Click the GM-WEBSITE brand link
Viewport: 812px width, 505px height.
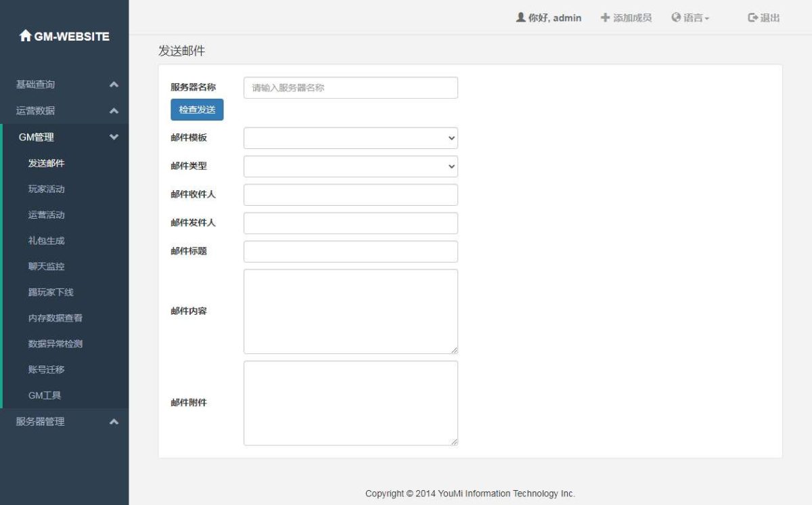pyautogui.click(x=64, y=37)
